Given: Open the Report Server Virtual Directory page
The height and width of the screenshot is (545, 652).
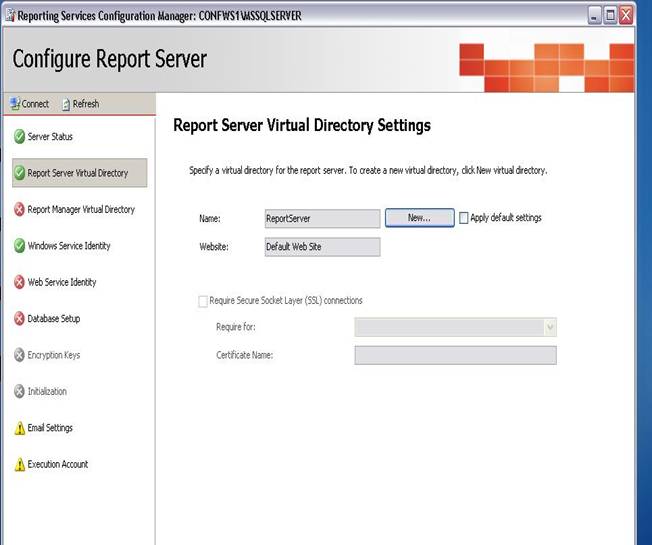Looking at the screenshot, I should coord(78,173).
